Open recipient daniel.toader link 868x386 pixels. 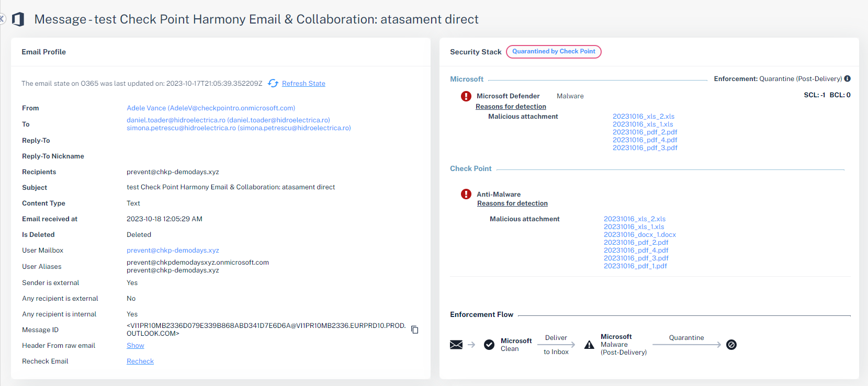tap(228, 120)
